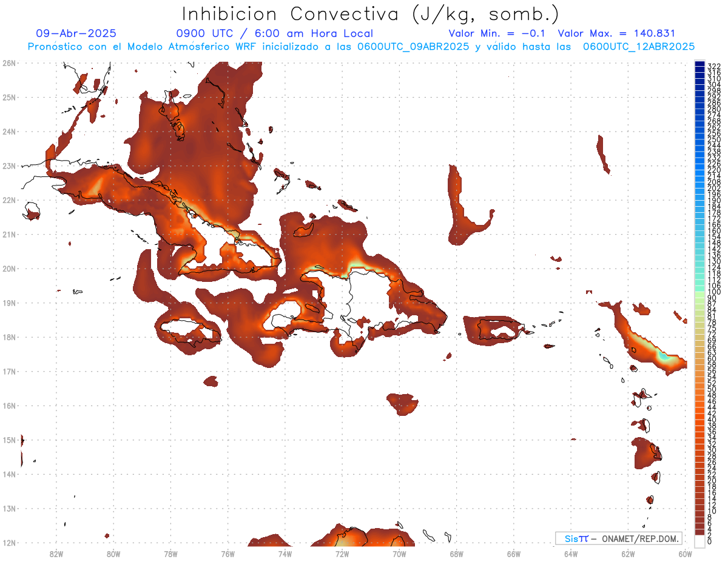Click the longitude label '62W'

pos(628,554)
